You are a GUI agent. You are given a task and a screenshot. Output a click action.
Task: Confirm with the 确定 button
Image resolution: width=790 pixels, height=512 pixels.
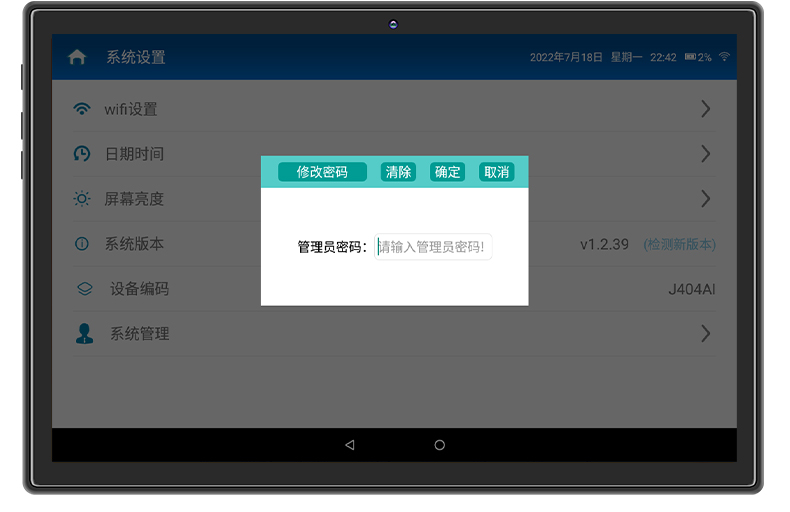pos(447,172)
